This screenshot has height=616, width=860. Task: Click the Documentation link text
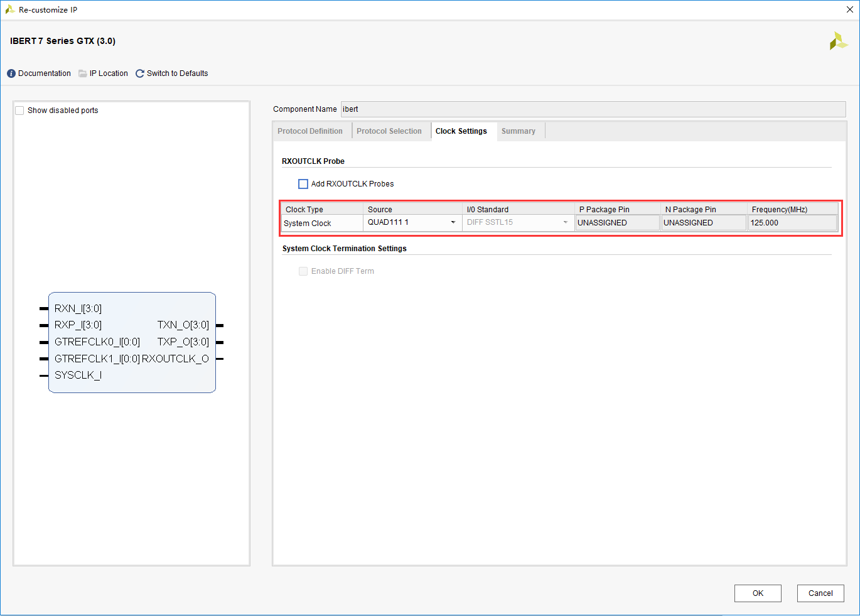click(45, 73)
